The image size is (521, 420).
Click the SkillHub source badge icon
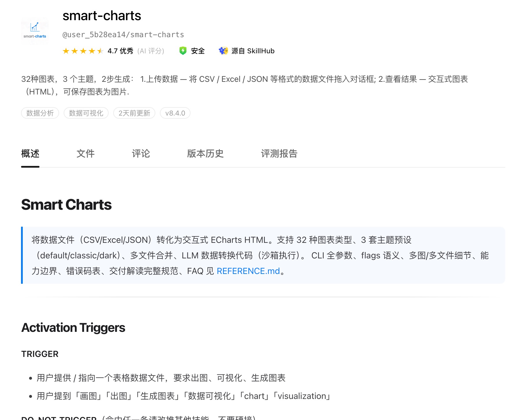click(223, 51)
